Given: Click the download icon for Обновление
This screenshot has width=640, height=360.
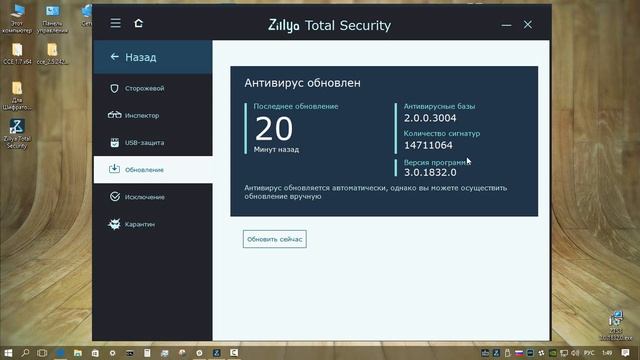Looking at the screenshot, I should [114, 169].
